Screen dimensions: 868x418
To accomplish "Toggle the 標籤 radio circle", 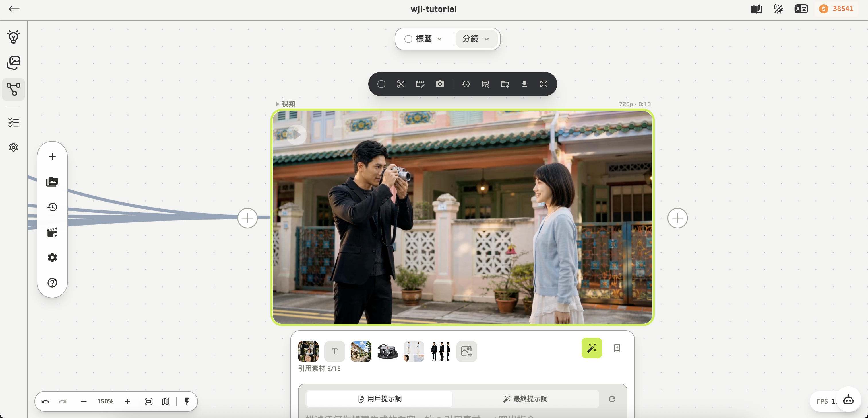I will coord(408,39).
